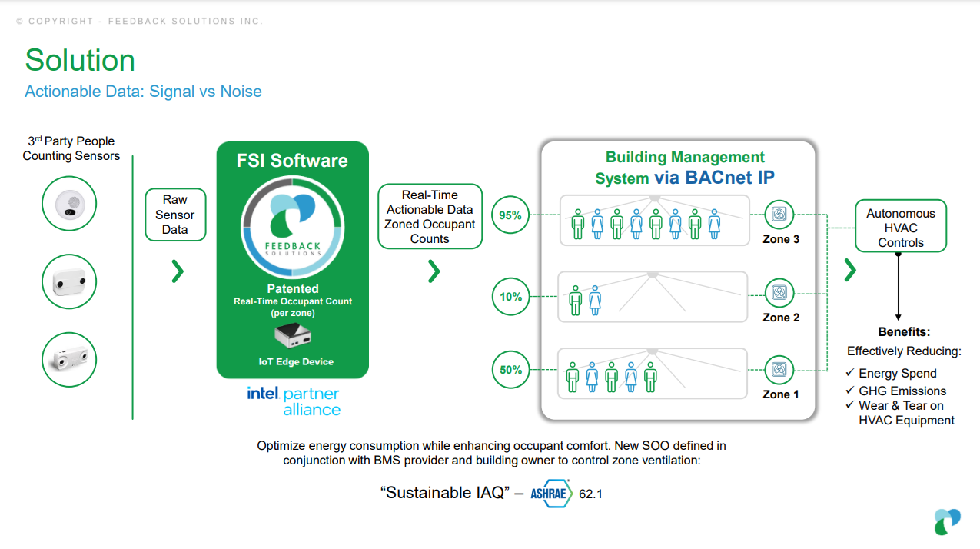Click the 'Optimize energy consumption' paragraph
The width and height of the screenshot is (980, 549).
pyautogui.click(x=491, y=453)
